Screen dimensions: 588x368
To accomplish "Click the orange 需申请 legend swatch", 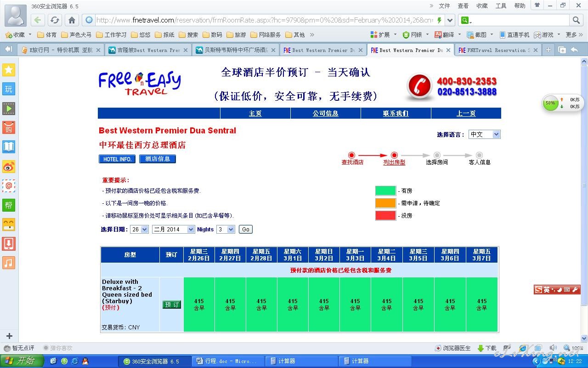I will pyautogui.click(x=385, y=203).
